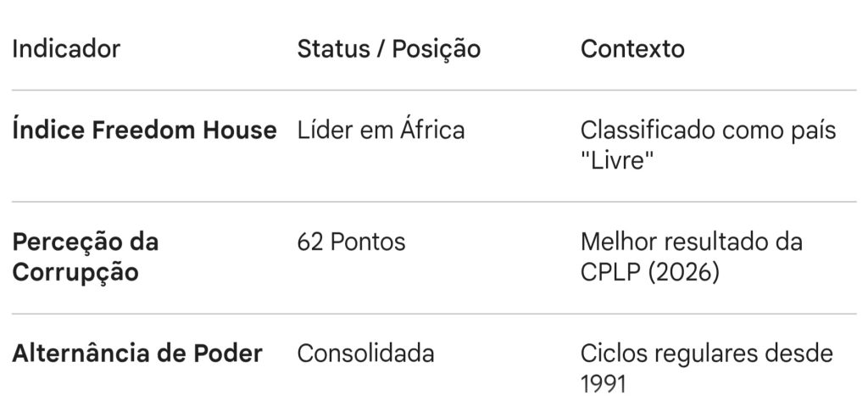868x412 pixels.
Task: Click the "Indicador" column header
Action: point(66,49)
